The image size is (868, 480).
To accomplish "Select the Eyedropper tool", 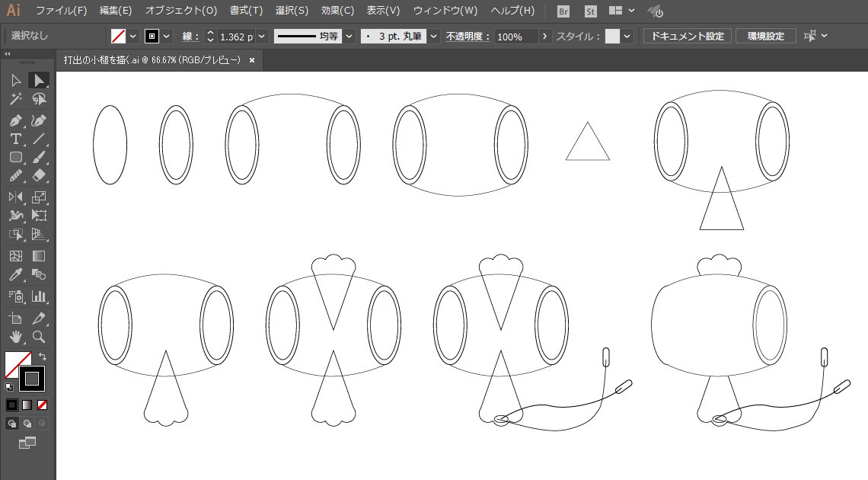I will 16,274.
